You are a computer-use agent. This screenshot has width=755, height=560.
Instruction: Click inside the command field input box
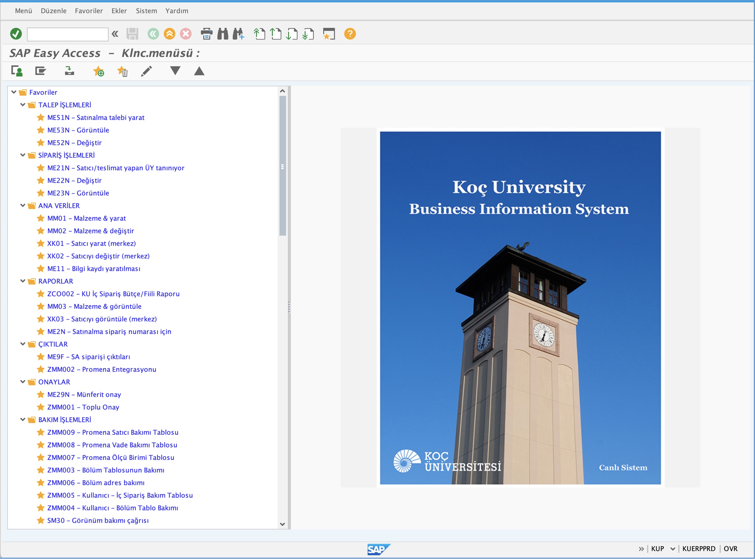(67, 34)
